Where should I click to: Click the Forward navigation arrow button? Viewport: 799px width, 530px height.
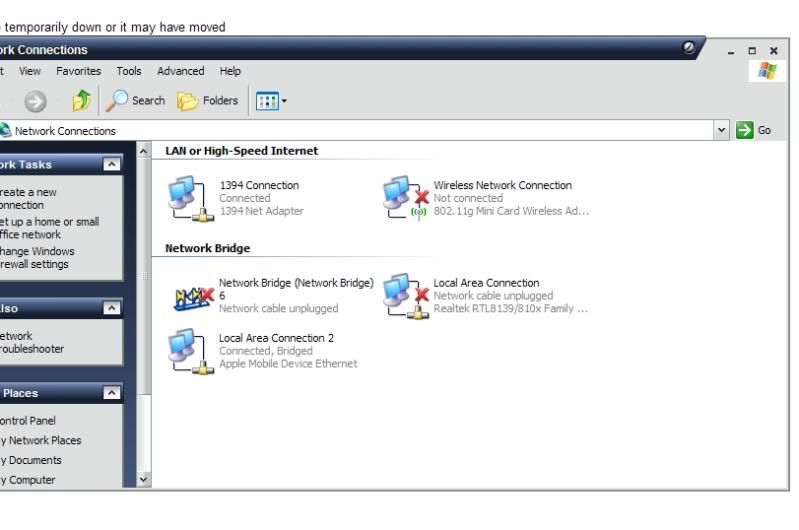pos(35,101)
